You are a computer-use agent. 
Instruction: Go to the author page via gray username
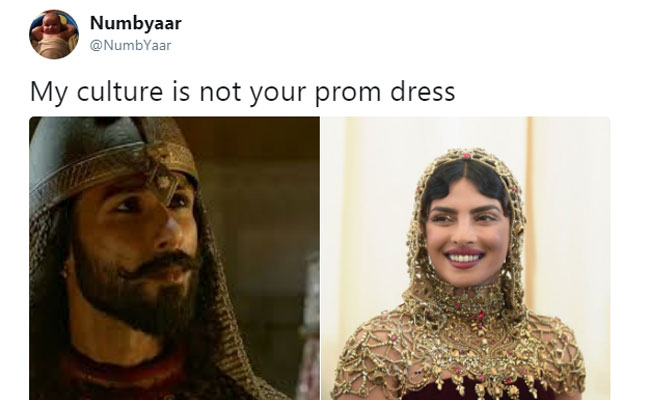coord(131,45)
